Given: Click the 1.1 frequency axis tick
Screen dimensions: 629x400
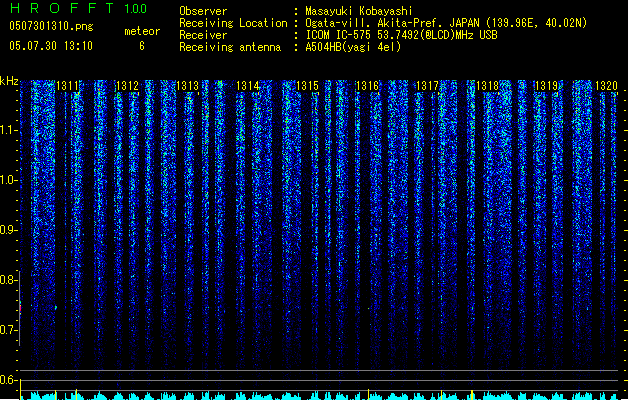Looking at the screenshot, I should (x=8, y=130).
